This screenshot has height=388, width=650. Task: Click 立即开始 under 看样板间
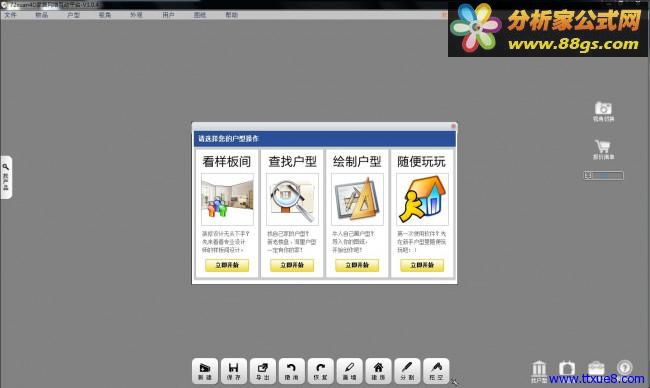point(227,265)
